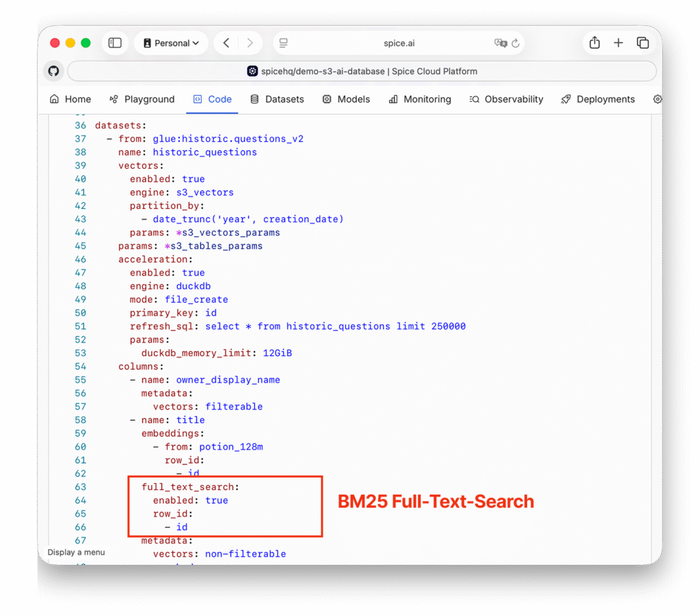
Task: Reload the spice.ai page
Action: pos(515,43)
